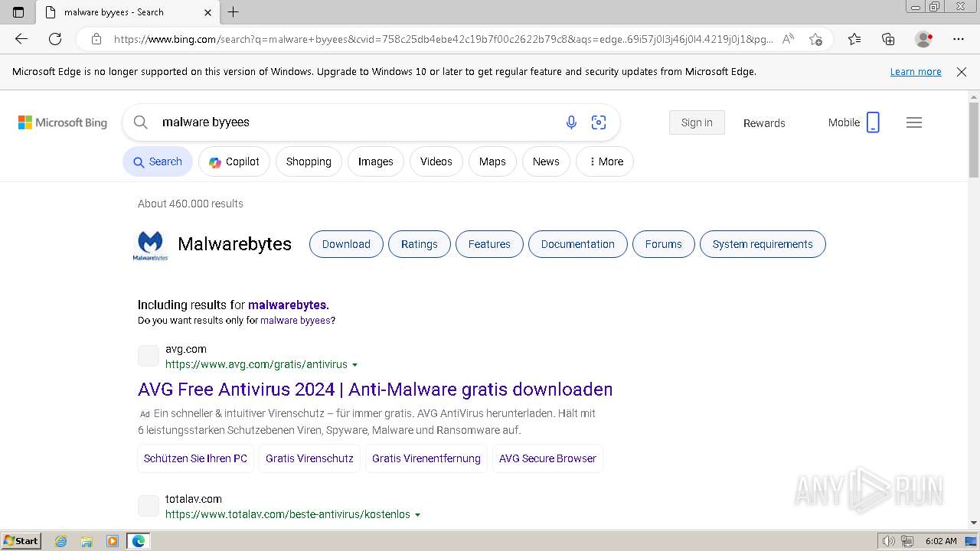This screenshot has height=551, width=980.
Task: Click the Bing URL address bar
Action: [x=443, y=39]
